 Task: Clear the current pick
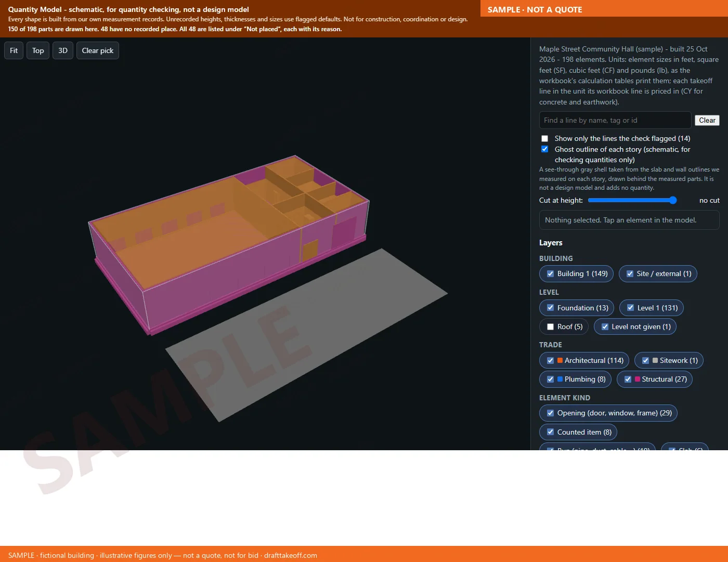tap(98, 50)
